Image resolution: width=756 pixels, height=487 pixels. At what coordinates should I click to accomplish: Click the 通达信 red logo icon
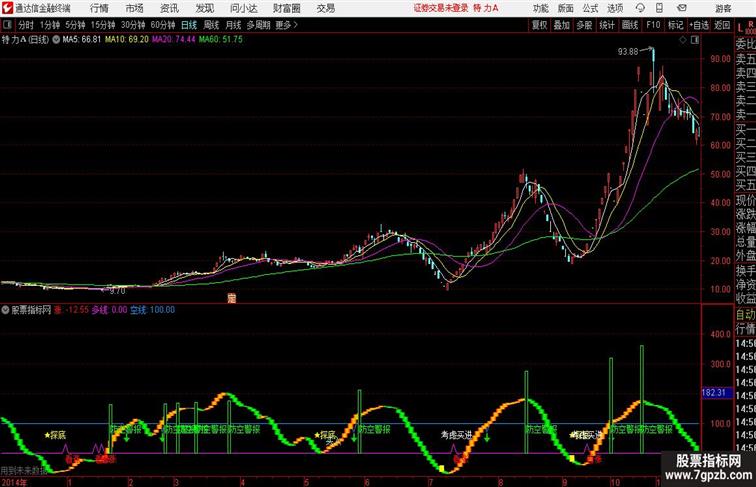[x=7, y=8]
